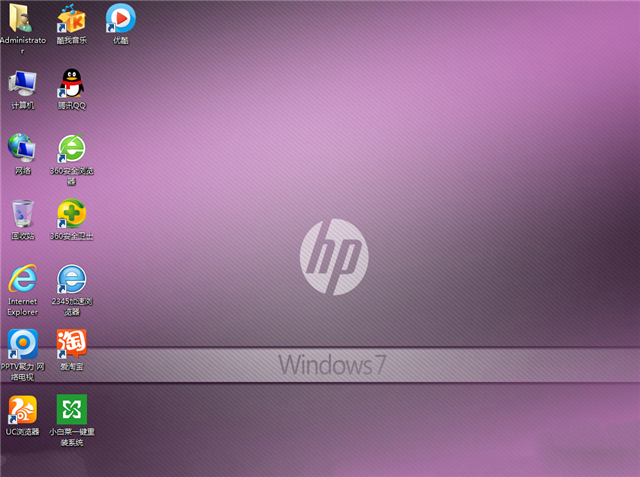Click the "PPTV聚力 网络电视" label text
640x477 pixels.
[22, 372]
